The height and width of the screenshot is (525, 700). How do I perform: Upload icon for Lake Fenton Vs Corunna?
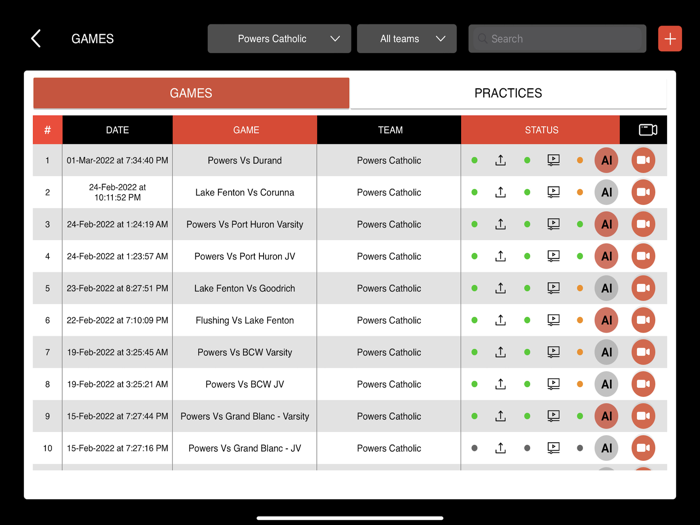tap(500, 192)
